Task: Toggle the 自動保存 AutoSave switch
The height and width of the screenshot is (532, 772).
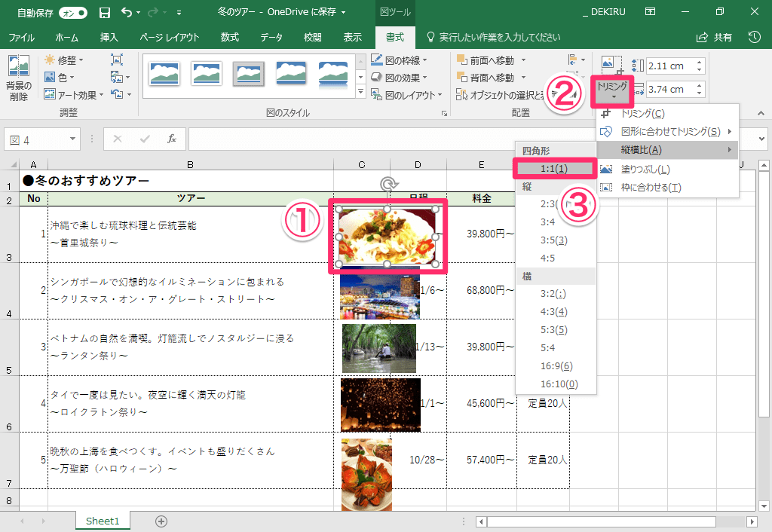Action: 73,13
